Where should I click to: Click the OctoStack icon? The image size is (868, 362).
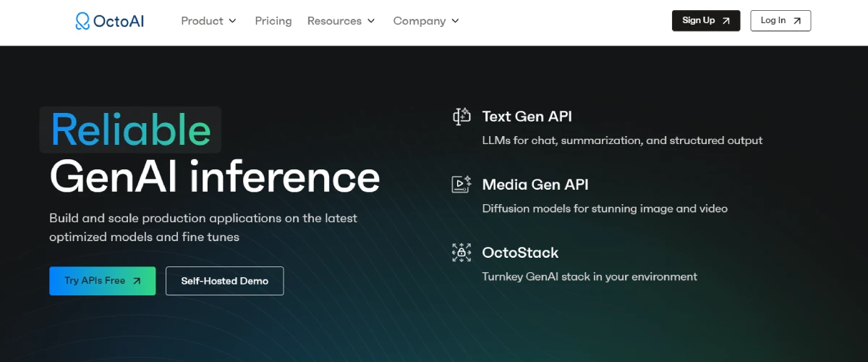[461, 253]
